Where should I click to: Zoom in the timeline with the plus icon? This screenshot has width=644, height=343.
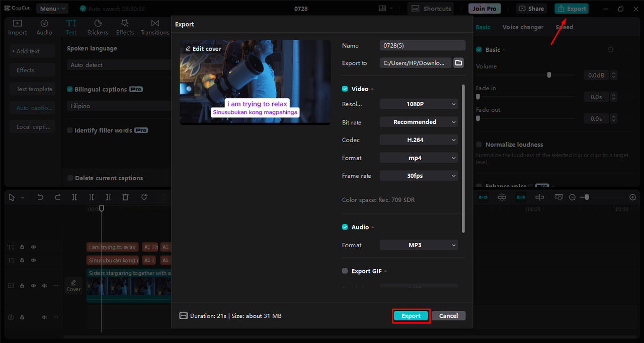click(633, 197)
